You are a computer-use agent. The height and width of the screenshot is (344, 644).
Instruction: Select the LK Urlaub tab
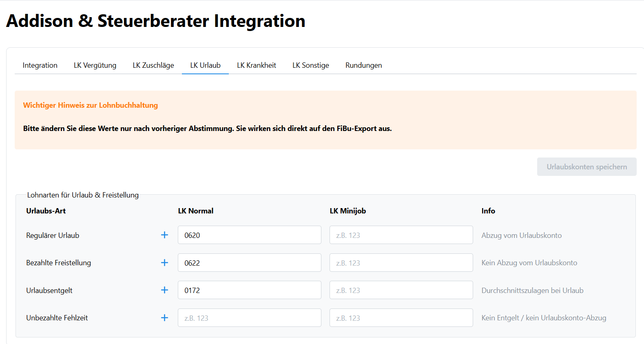tap(205, 65)
